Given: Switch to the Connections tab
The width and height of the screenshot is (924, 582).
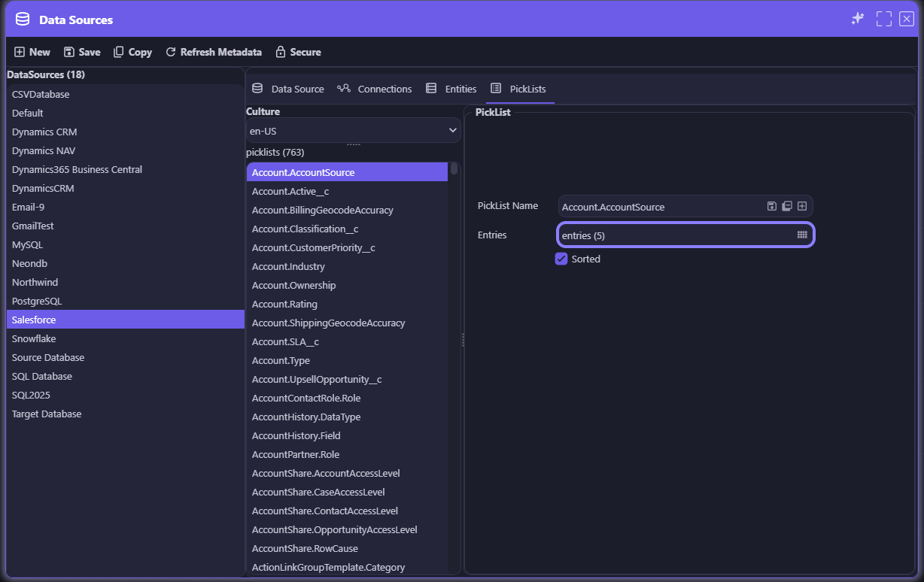Looking at the screenshot, I should point(375,89).
